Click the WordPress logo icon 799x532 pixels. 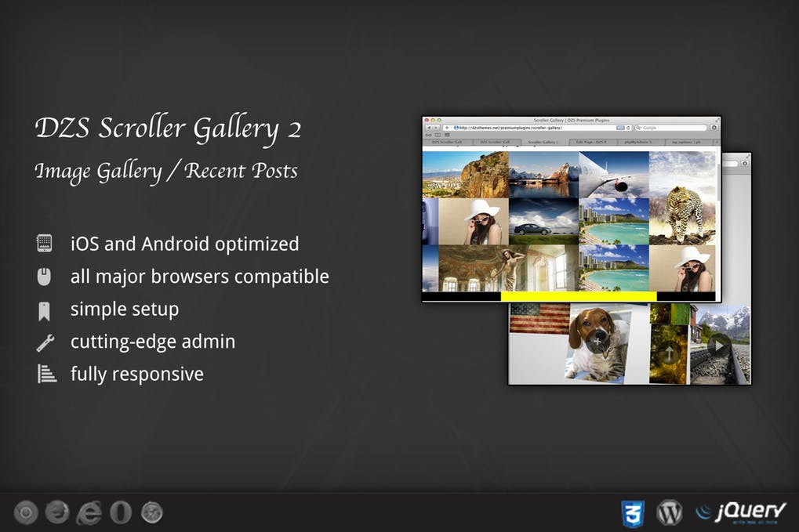click(x=669, y=512)
